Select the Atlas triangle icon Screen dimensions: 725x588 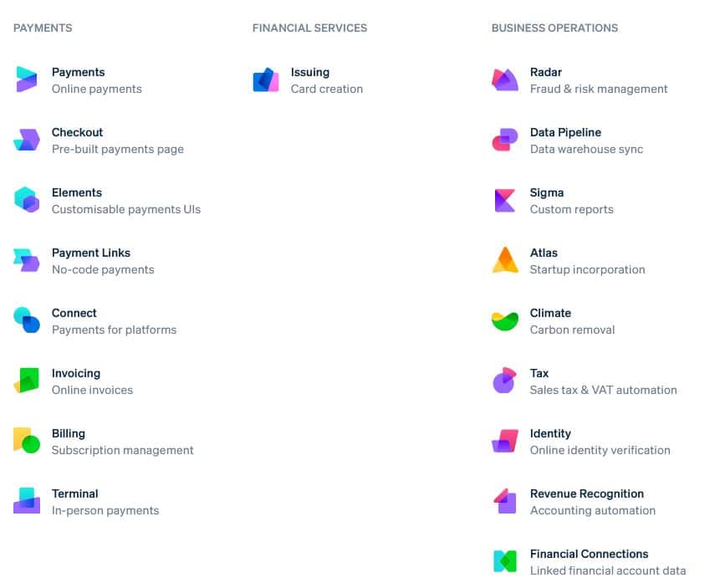(x=504, y=260)
